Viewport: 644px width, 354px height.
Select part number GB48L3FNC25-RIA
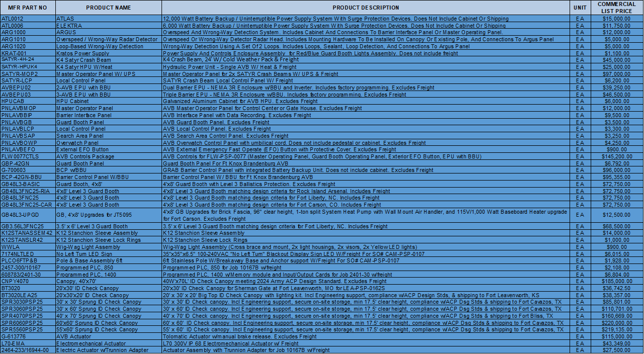[28, 191]
